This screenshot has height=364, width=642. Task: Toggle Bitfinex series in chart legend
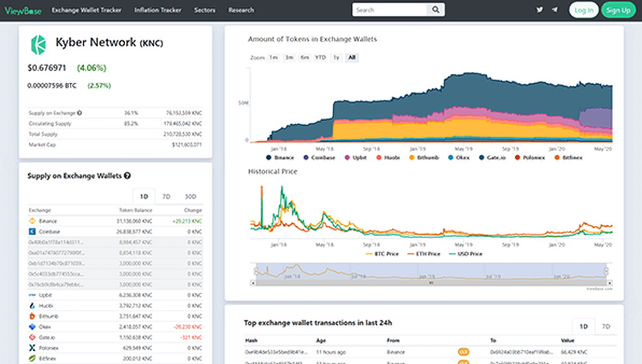(x=568, y=158)
